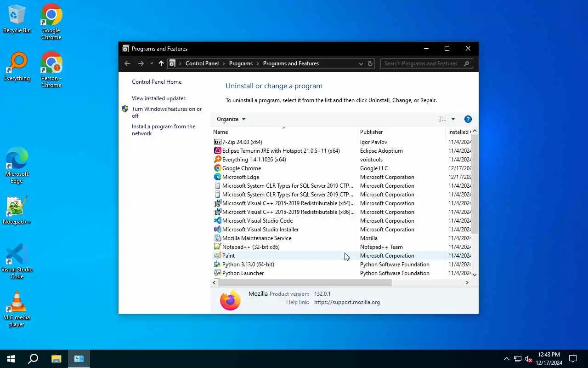Go up one level with up arrow
Image resolution: width=588 pixels, height=368 pixels.
[x=161, y=63]
